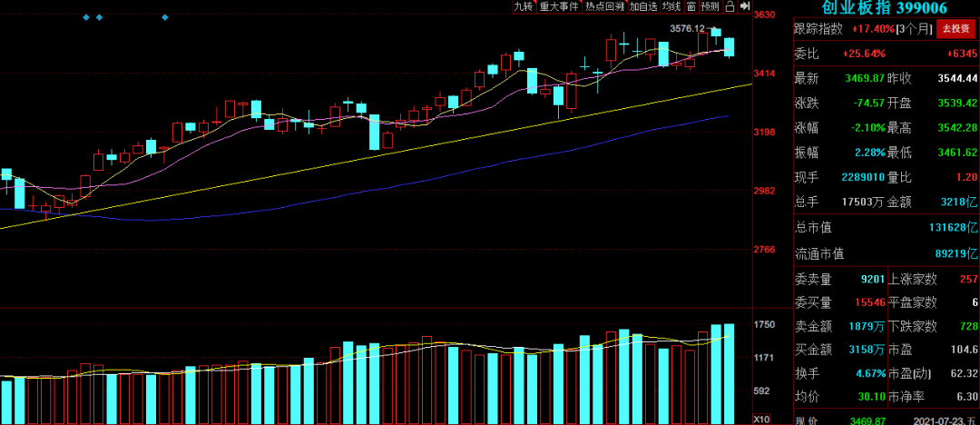Click the red 去投资 button

click(956, 29)
